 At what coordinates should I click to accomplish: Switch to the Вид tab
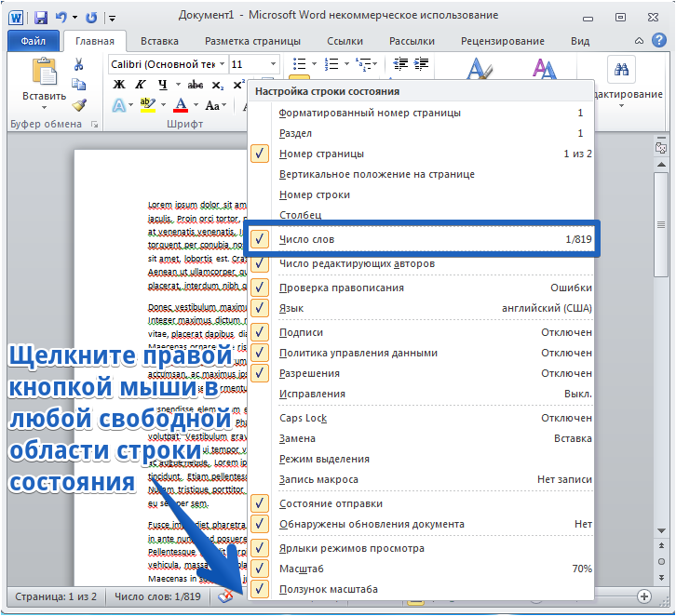click(580, 41)
